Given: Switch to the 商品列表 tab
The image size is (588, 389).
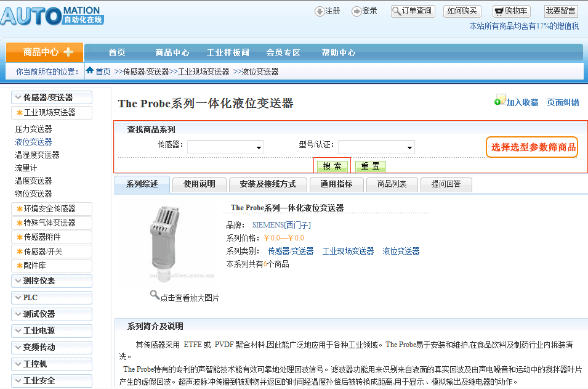Looking at the screenshot, I should (392, 184).
